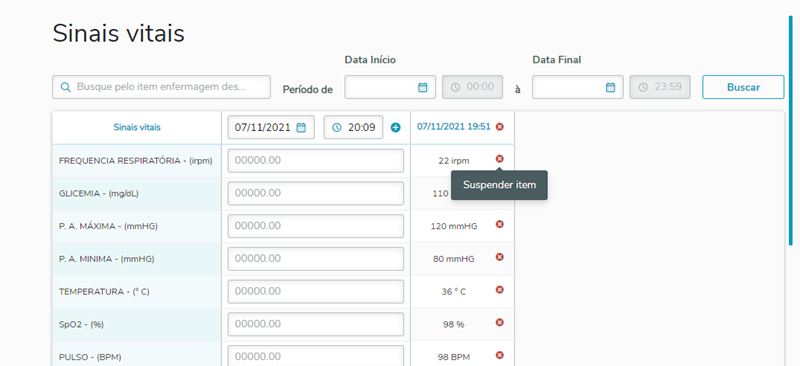This screenshot has width=800, height=366.
Task: Click the 80 mmHG value
Action: [454, 259]
